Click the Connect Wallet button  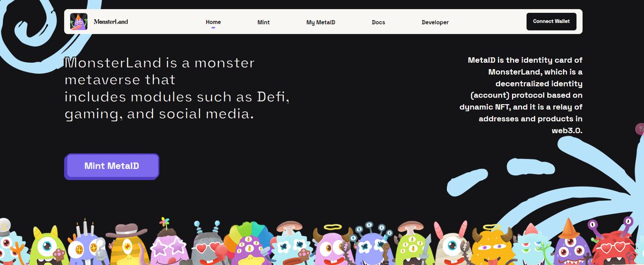tap(551, 22)
